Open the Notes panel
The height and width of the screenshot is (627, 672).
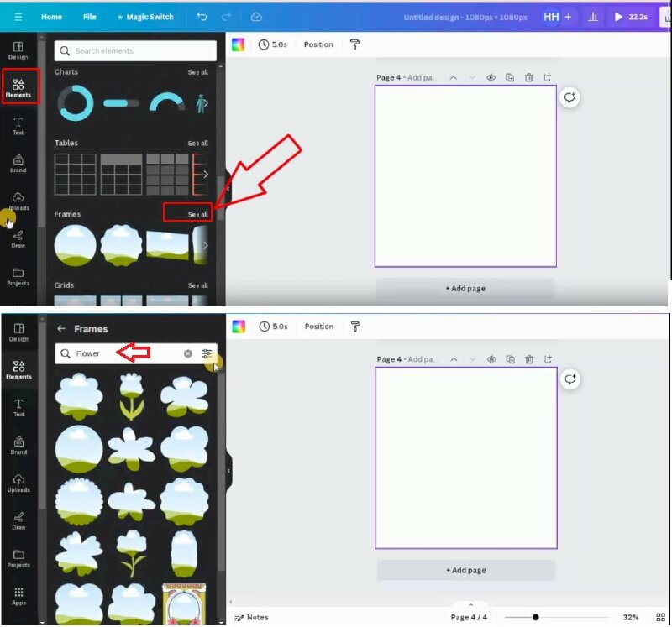click(252, 617)
